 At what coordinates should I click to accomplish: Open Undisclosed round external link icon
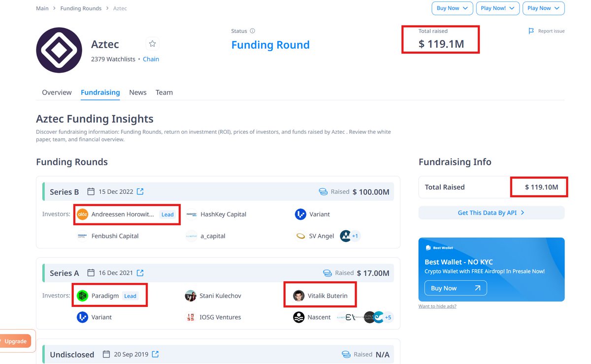click(x=155, y=354)
